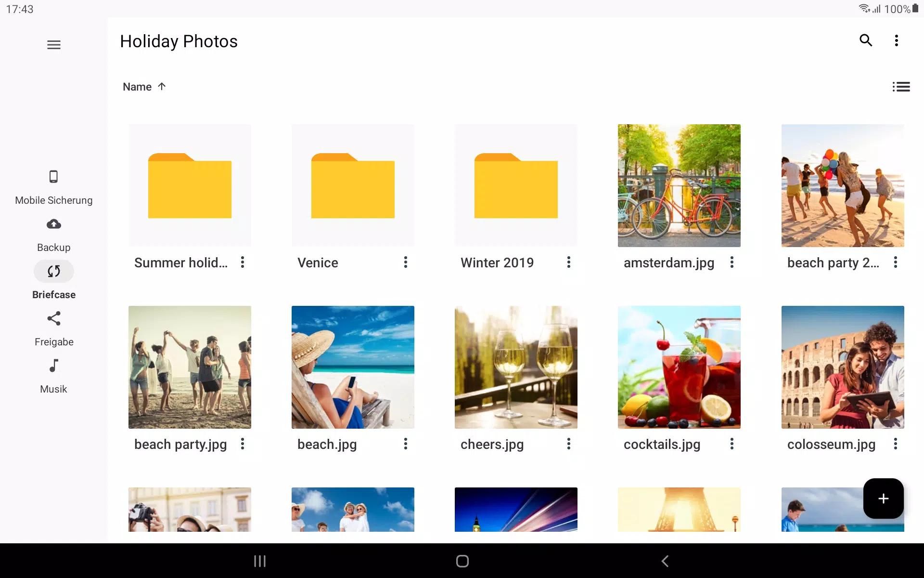Open the cheers.jpg wine glasses photo
Image resolution: width=924 pixels, height=578 pixels.
(516, 367)
